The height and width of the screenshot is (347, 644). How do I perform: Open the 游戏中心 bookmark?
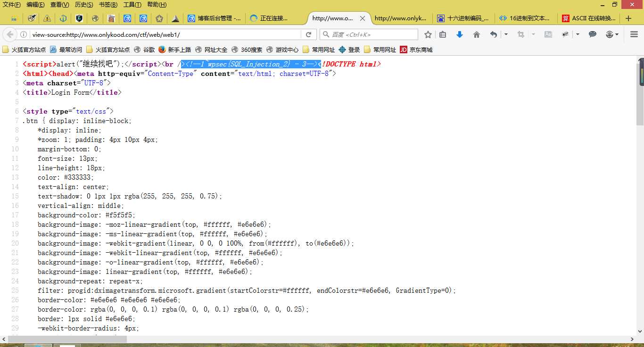coord(282,50)
